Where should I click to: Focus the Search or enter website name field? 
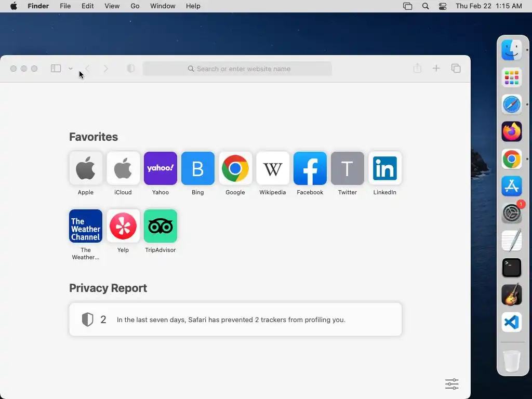237,69
